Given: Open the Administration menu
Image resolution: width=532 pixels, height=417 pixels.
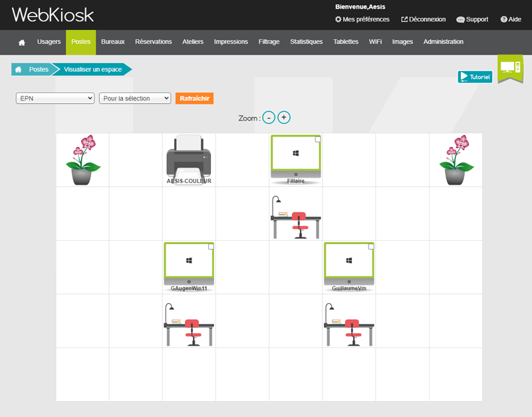Looking at the screenshot, I should (444, 42).
